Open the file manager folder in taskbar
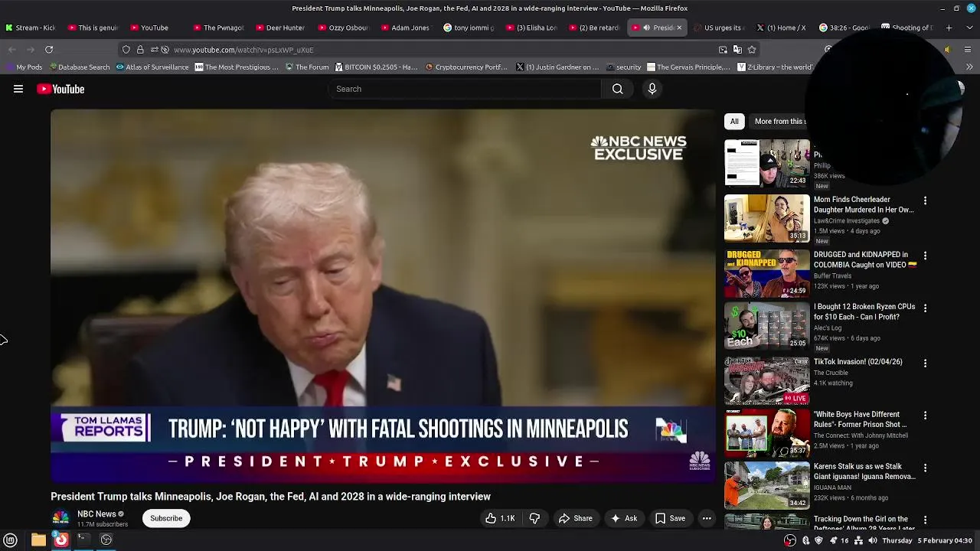The image size is (980, 551). pos(38,540)
